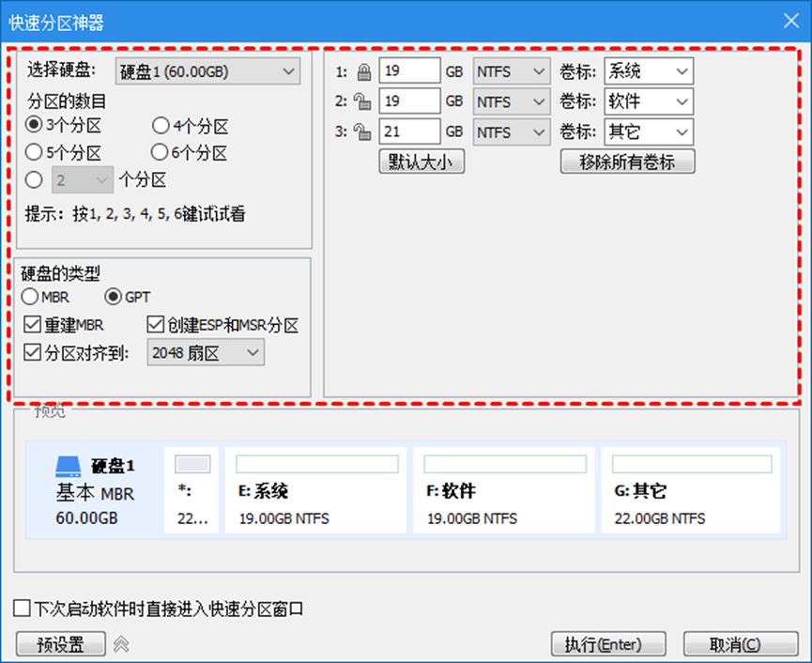Click the 默认大小 button
812x663 pixels.
click(421, 162)
